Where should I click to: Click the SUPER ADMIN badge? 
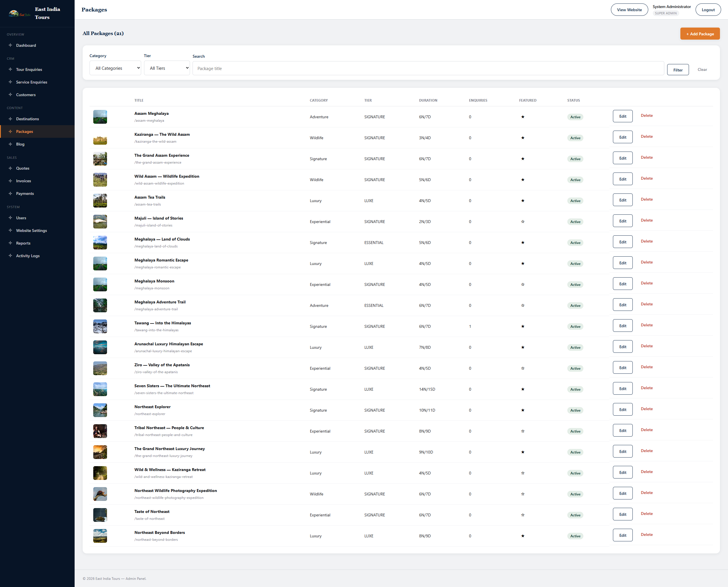tap(665, 13)
